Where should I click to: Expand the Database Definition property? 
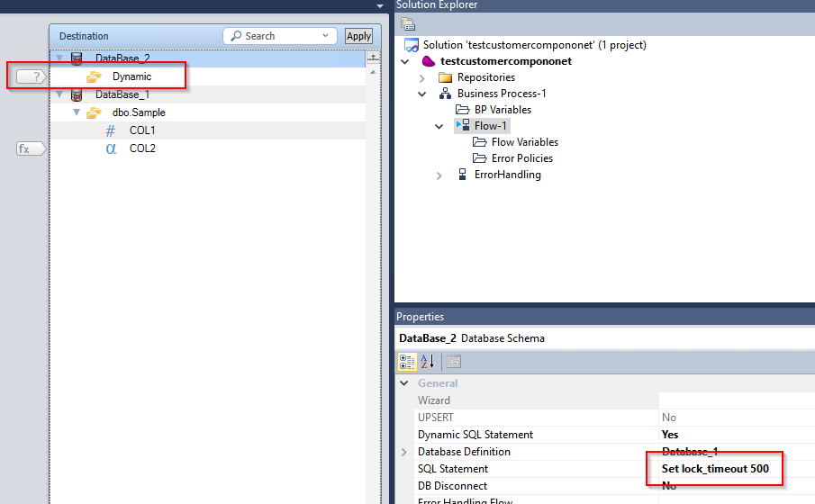pyautogui.click(x=404, y=452)
